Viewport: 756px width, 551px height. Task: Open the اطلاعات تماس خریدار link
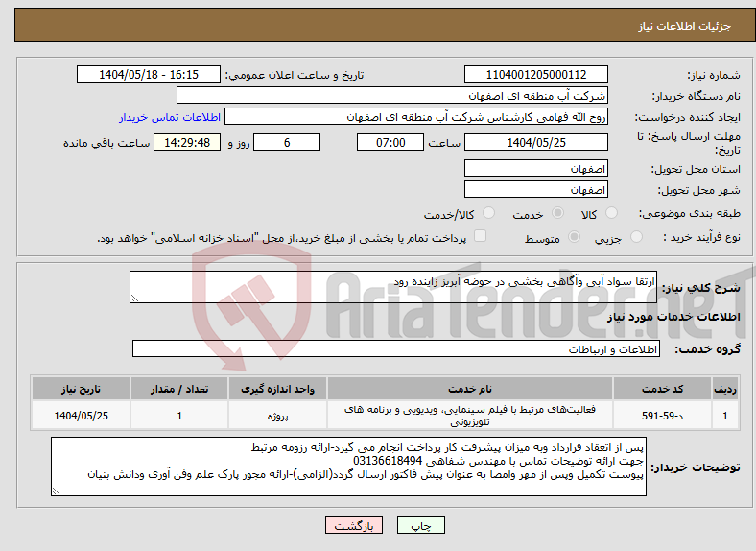[170, 117]
